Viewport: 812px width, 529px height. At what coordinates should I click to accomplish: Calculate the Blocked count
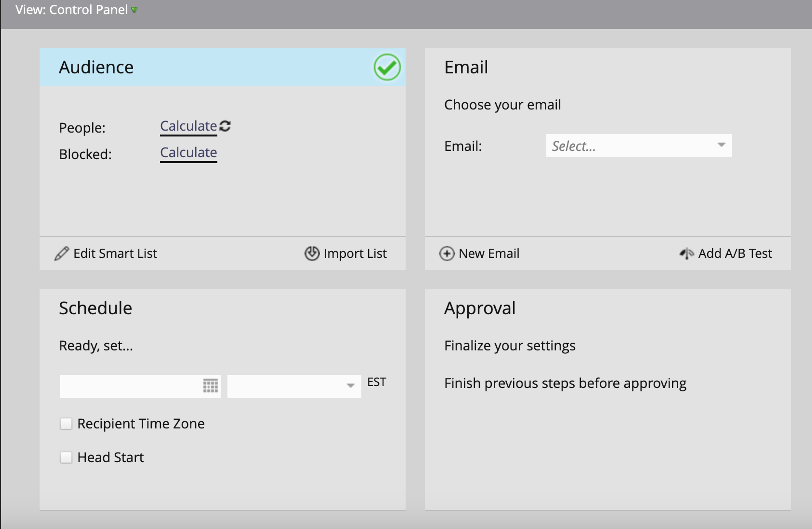coord(188,152)
